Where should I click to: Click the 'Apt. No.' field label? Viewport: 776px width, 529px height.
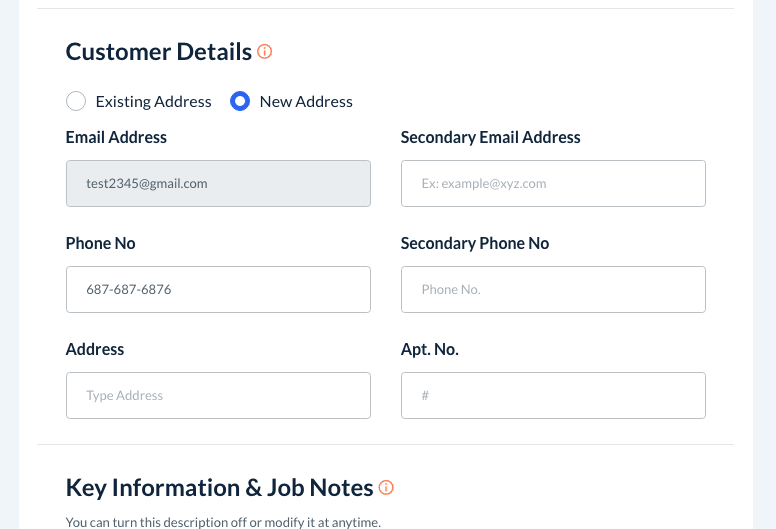(x=429, y=350)
